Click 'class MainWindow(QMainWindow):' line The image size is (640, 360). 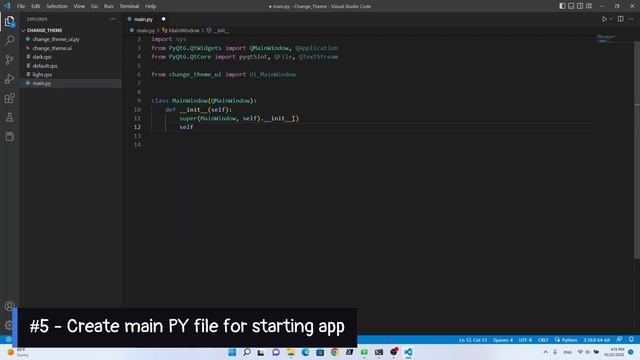tap(204, 101)
